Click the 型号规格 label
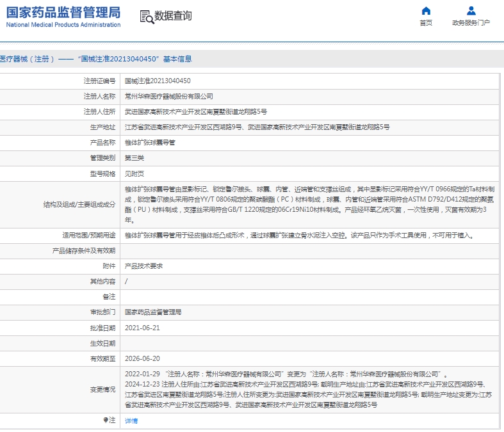504x432 pixels. click(x=103, y=174)
